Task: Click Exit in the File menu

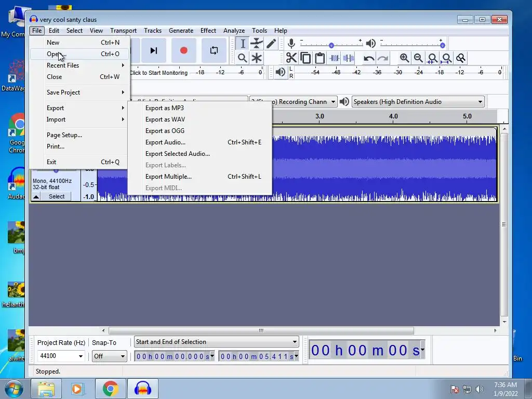Action: 79,162
